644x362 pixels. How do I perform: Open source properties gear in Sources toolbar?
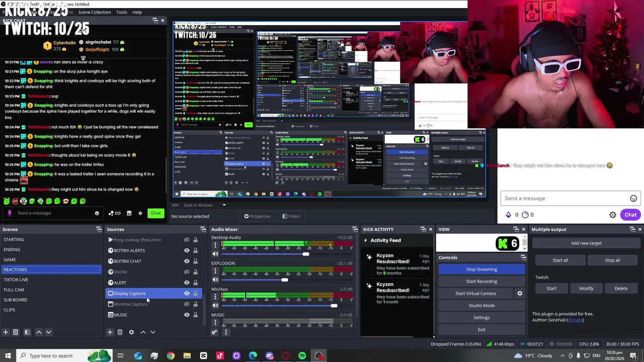click(x=131, y=332)
